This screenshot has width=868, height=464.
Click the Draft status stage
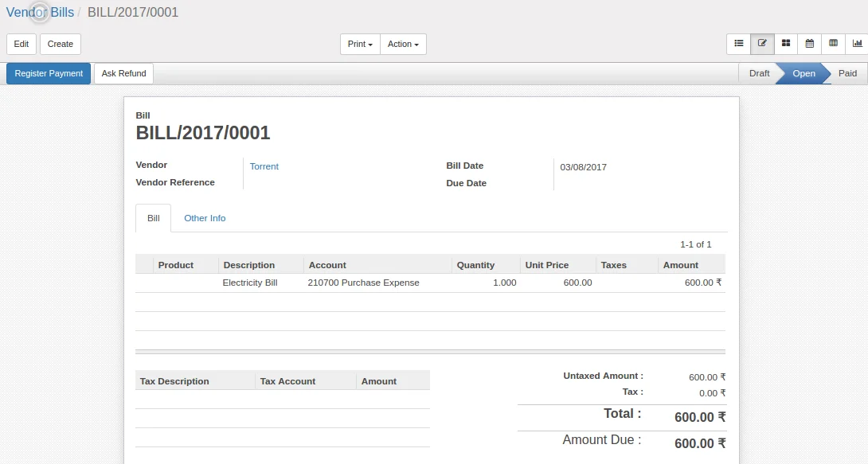[759, 73]
